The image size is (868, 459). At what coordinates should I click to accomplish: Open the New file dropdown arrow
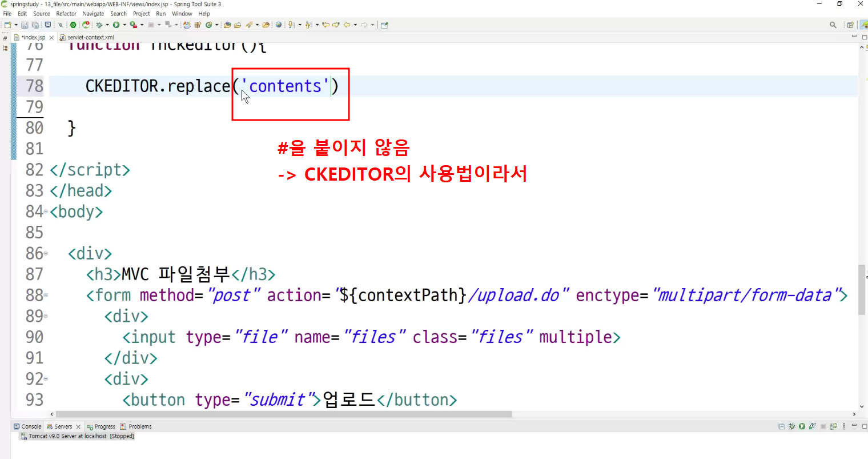[x=15, y=25]
